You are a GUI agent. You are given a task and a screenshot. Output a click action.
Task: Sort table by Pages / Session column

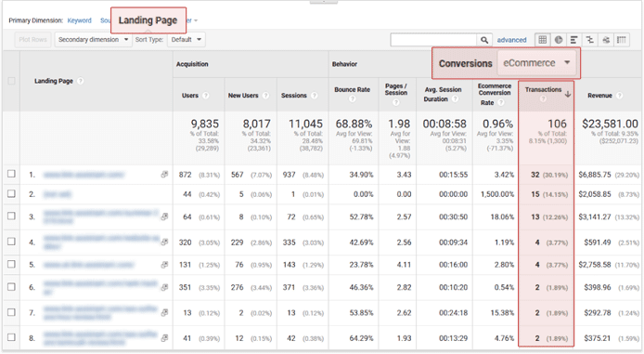[x=396, y=89]
